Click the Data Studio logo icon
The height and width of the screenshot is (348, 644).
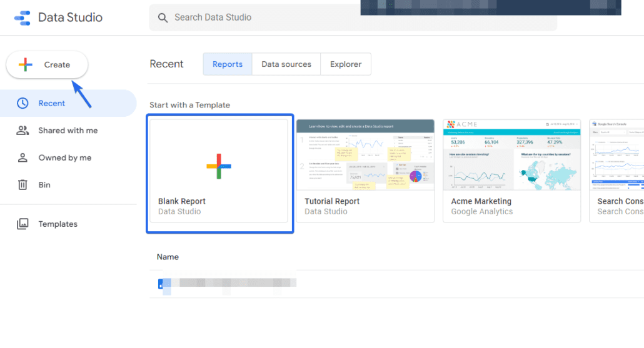22,17
